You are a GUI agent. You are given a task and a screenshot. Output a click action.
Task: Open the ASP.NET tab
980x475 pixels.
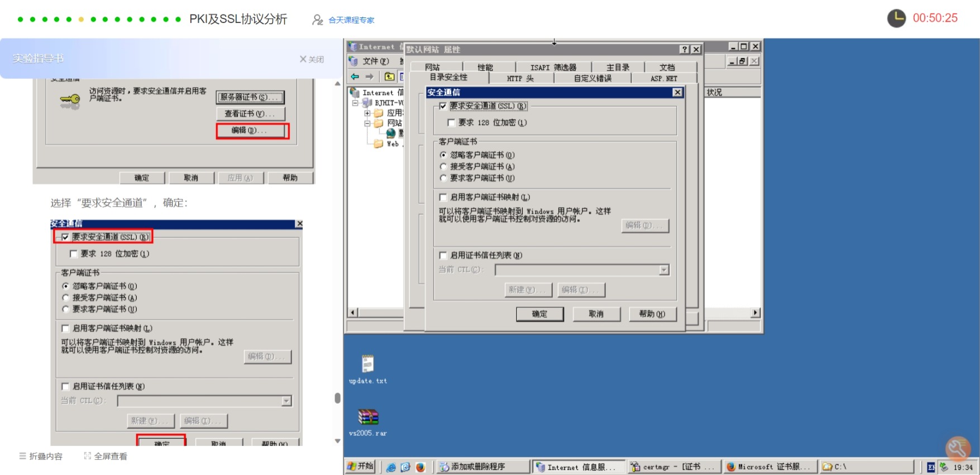coord(663,79)
